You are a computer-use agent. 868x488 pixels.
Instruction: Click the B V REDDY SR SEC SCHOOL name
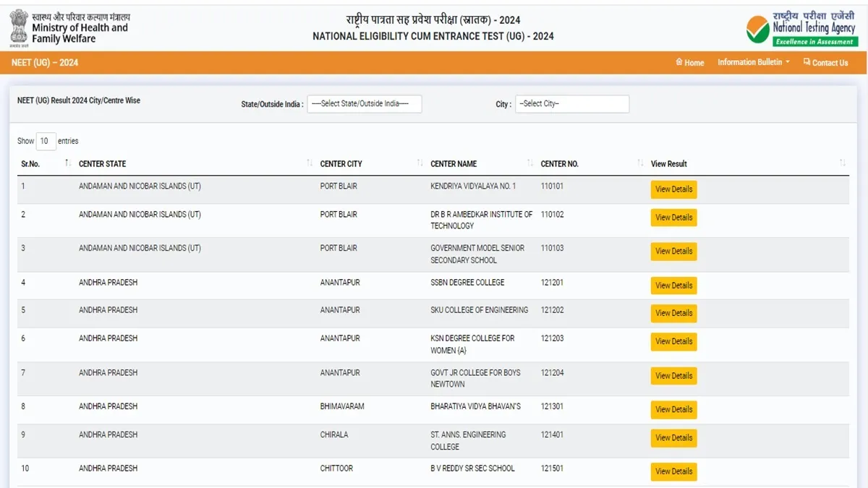pyautogui.click(x=472, y=468)
